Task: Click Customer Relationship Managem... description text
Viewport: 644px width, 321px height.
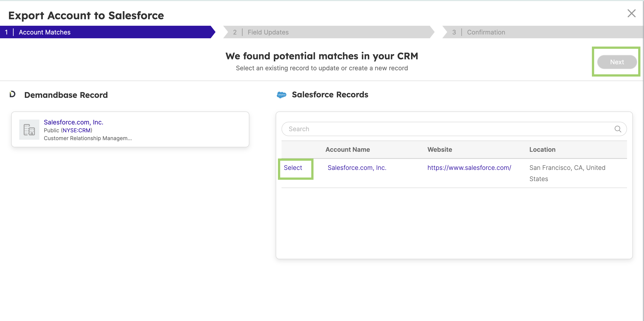Action: tap(88, 138)
